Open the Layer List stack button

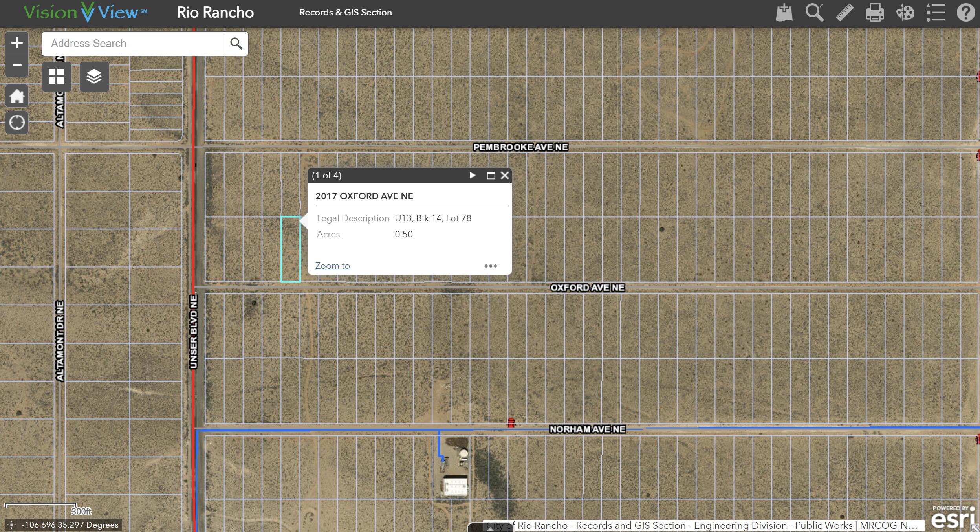[x=94, y=77]
